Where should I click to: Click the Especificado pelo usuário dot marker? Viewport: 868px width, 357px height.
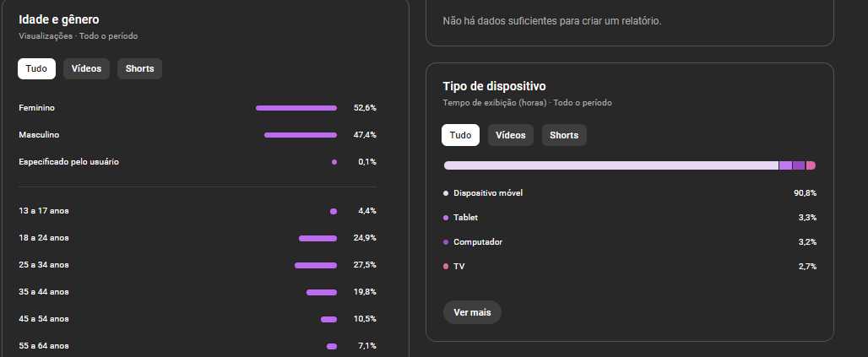[x=334, y=162]
